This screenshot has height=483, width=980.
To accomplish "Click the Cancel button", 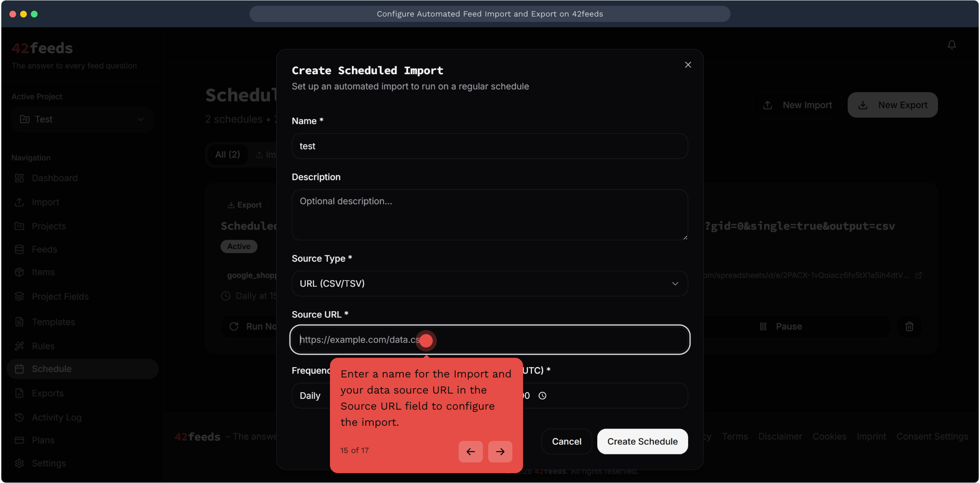I will coord(566,441).
